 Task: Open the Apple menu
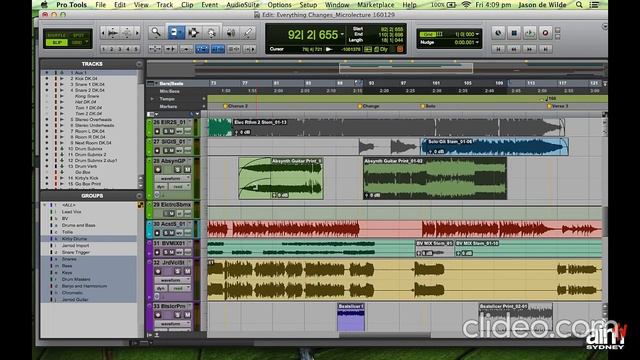coord(44,5)
